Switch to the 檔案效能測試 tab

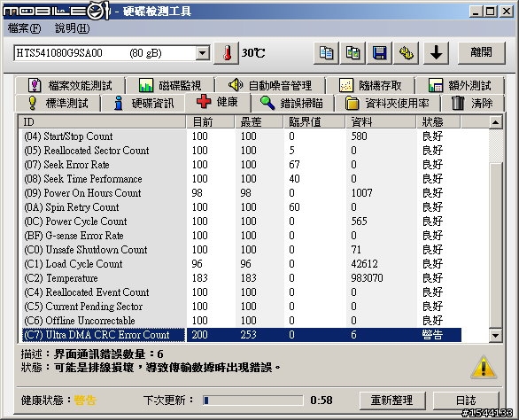tap(70, 85)
